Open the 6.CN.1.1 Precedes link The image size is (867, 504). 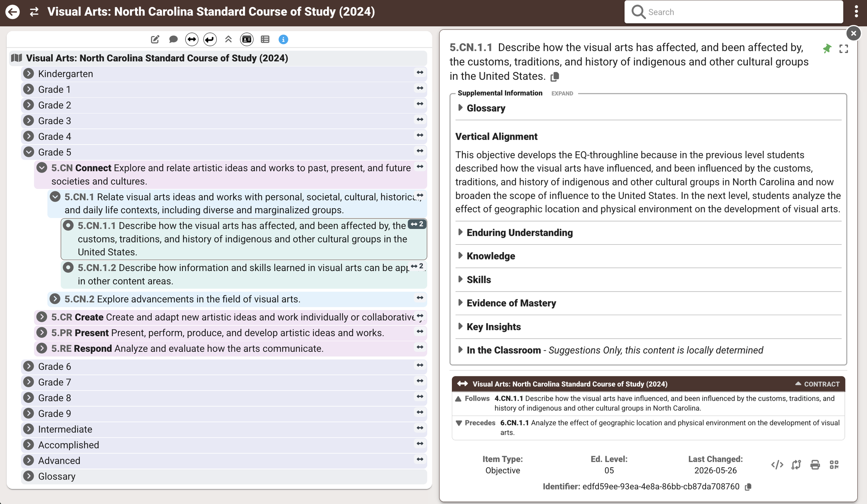click(669, 427)
